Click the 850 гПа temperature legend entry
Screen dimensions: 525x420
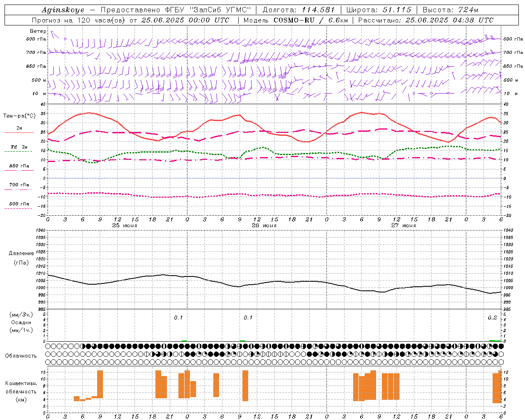pyautogui.click(x=19, y=166)
